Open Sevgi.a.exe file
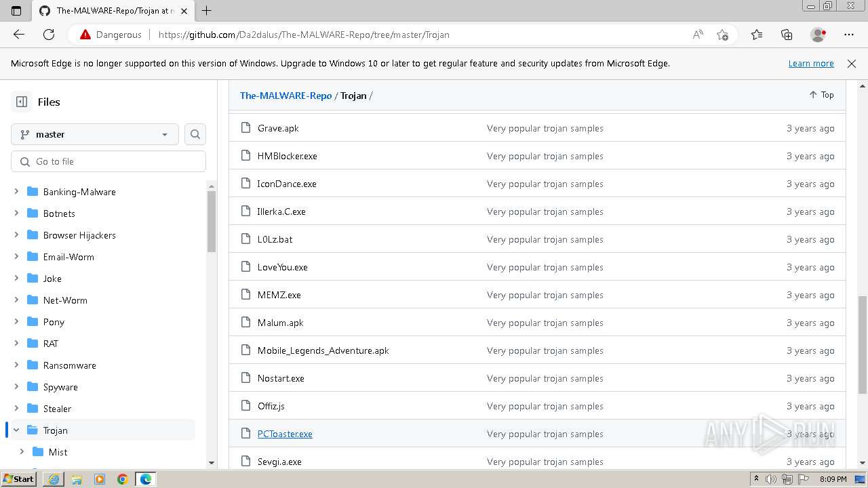 click(x=279, y=462)
